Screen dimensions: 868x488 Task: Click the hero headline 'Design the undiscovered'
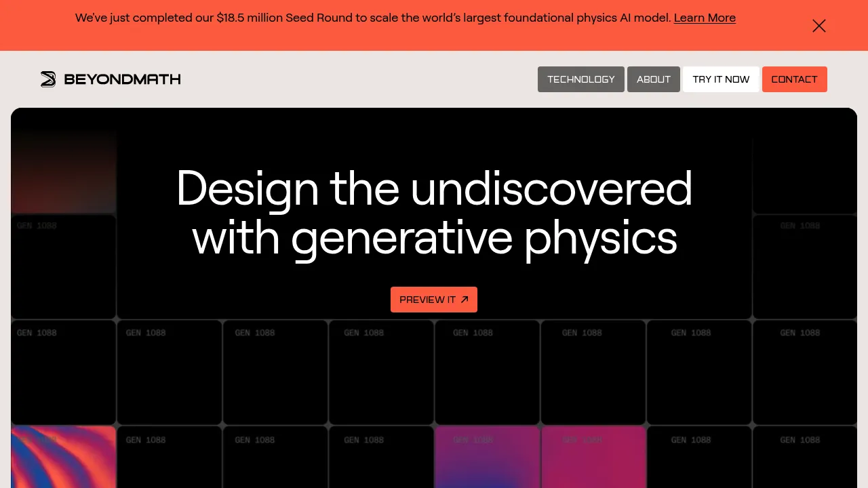(x=434, y=188)
